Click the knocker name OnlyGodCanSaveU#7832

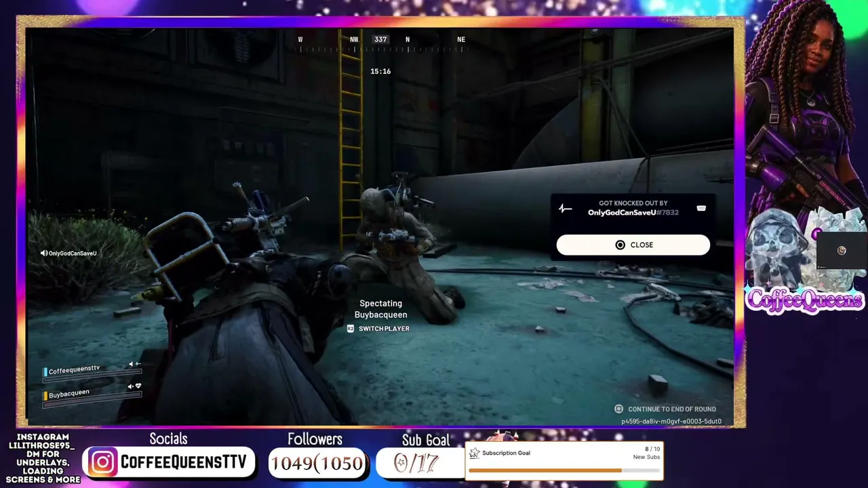coord(633,213)
